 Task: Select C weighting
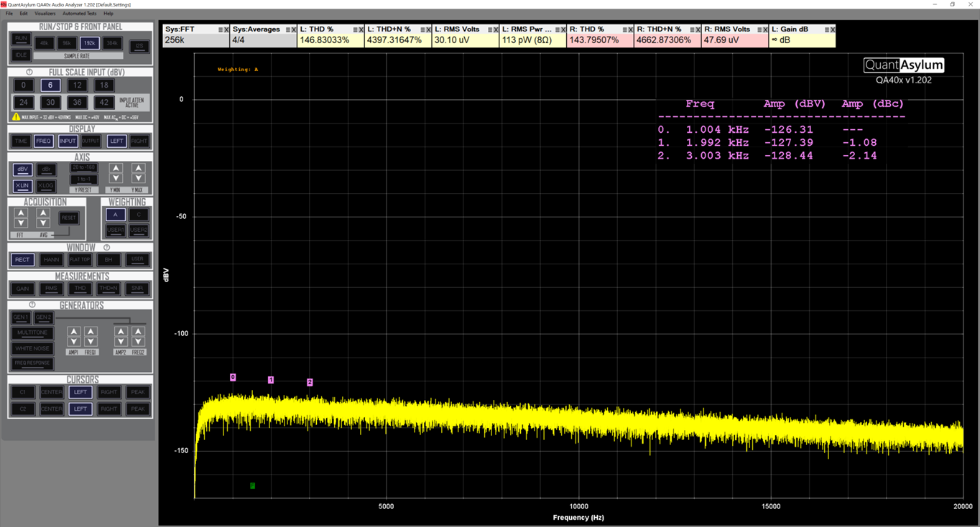pyautogui.click(x=139, y=215)
